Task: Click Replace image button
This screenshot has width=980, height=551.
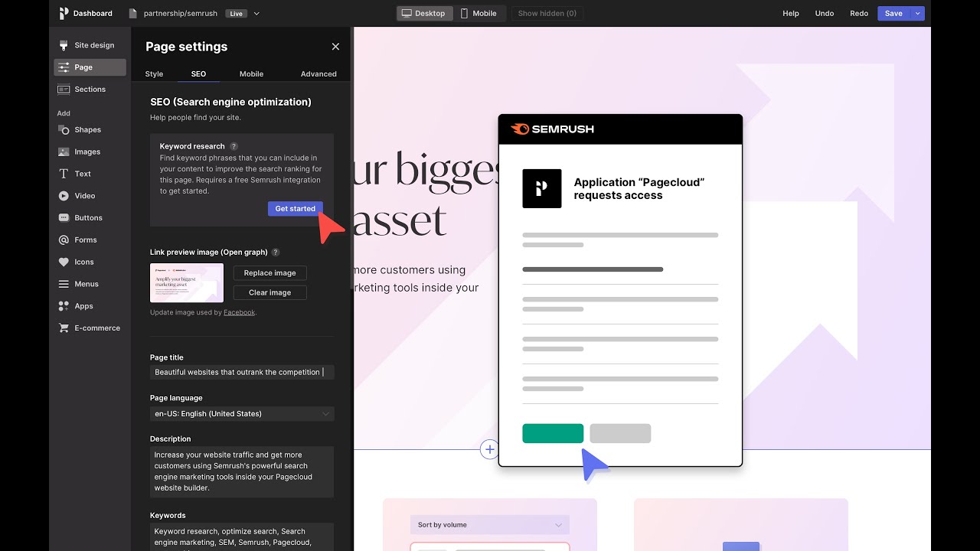Action: click(x=269, y=273)
